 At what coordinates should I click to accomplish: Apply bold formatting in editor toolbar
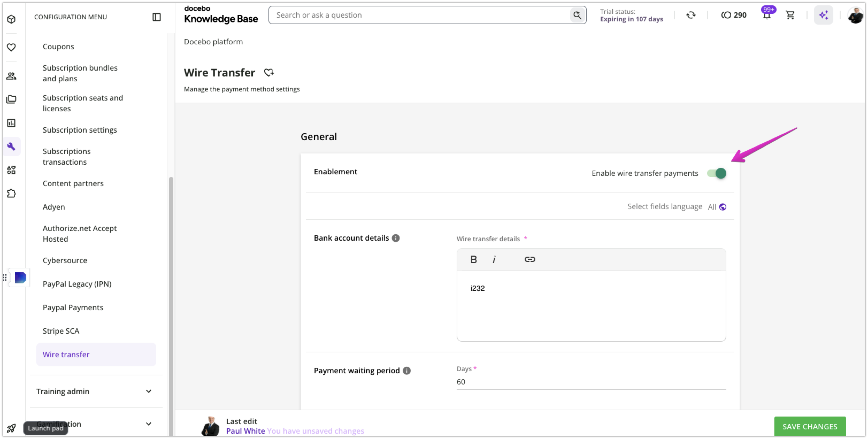pyautogui.click(x=473, y=259)
